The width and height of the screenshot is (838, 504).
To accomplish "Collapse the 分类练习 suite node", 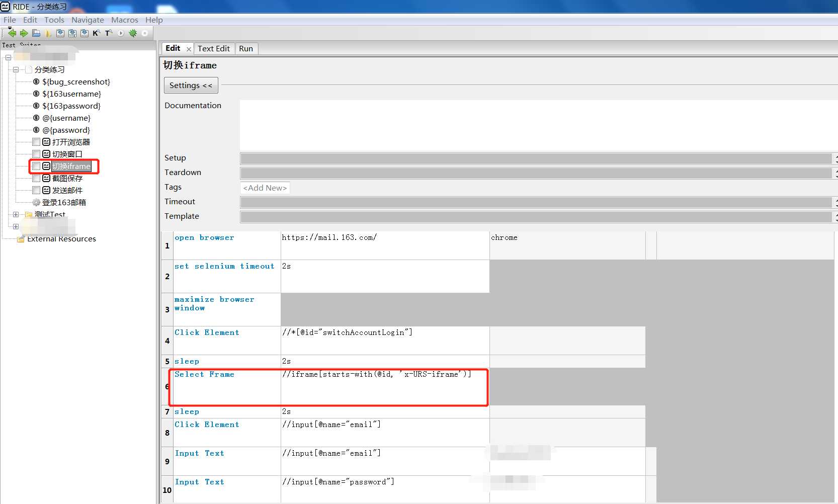I will tap(16, 69).
